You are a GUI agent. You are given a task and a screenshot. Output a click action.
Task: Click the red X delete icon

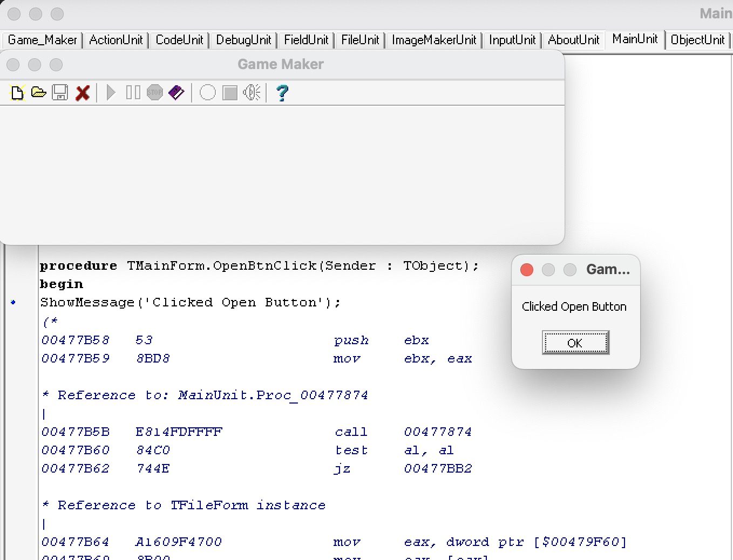pyautogui.click(x=82, y=93)
